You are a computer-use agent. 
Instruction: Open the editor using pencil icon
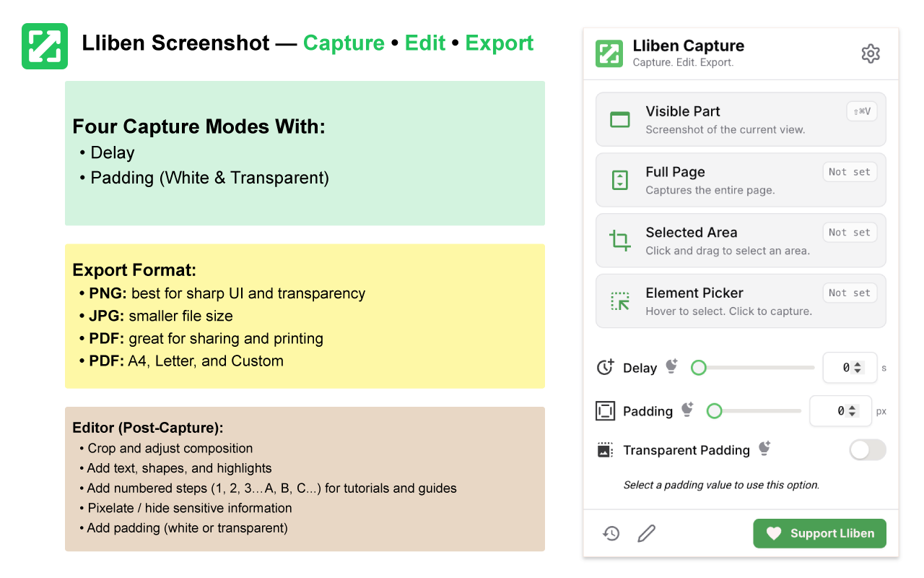(647, 533)
